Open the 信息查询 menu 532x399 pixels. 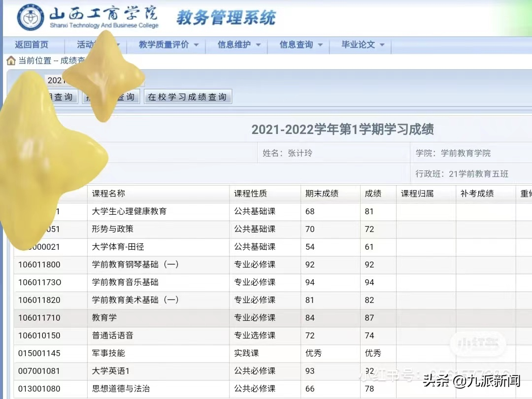[x=296, y=45]
